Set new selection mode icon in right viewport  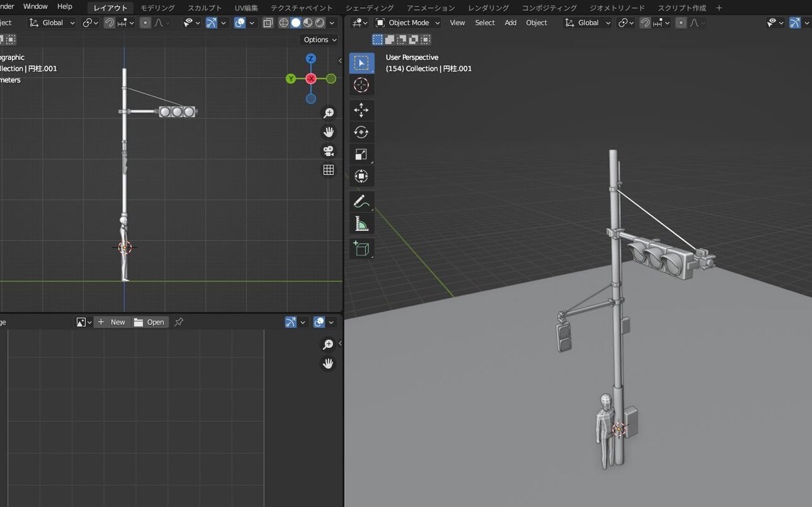[x=378, y=40]
